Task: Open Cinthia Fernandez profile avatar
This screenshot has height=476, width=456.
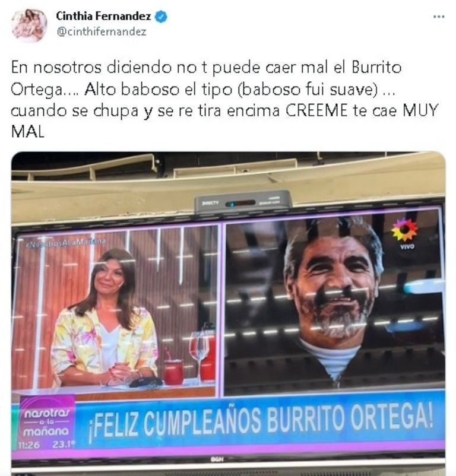Action: click(29, 26)
